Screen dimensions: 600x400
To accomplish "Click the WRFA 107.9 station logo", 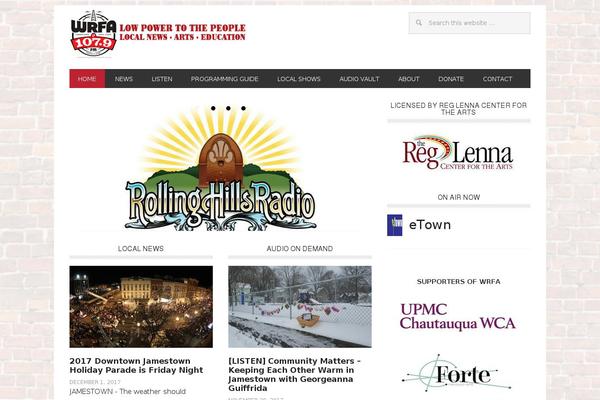I will point(93,33).
